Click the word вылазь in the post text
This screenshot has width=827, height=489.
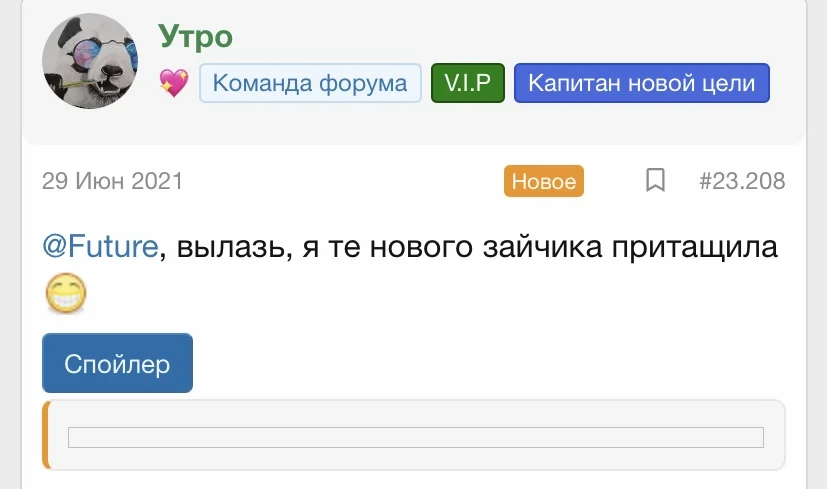[x=228, y=246]
